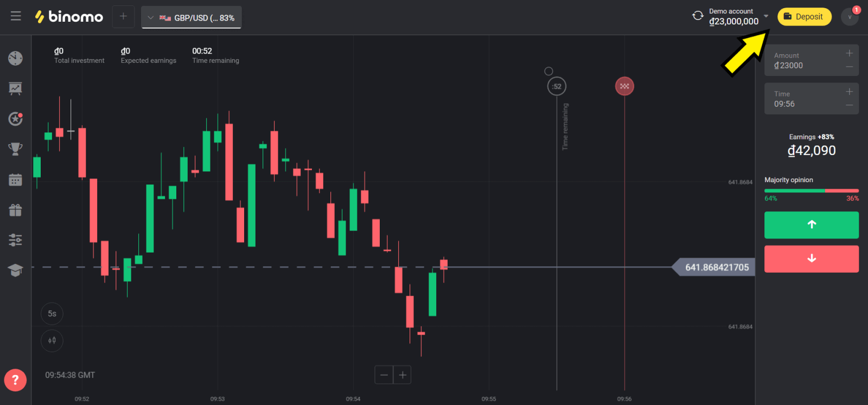Viewport: 868px width, 405px height.
Task: Expand the Demo account dropdown arrow
Action: [766, 16]
